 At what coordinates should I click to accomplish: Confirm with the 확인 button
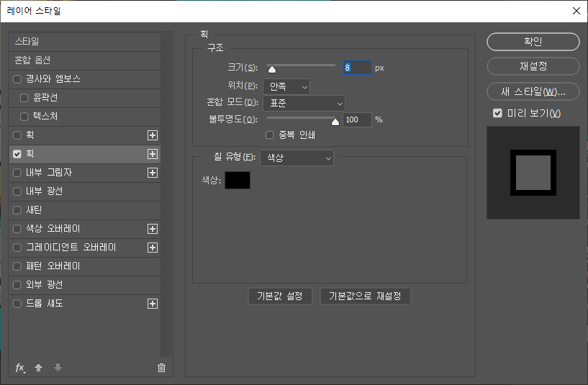[533, 42]
